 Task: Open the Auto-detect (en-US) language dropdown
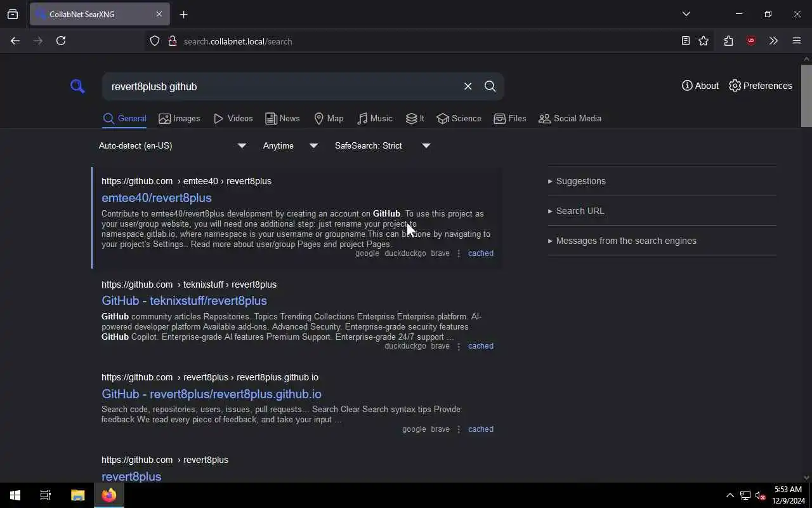[172, 145]
